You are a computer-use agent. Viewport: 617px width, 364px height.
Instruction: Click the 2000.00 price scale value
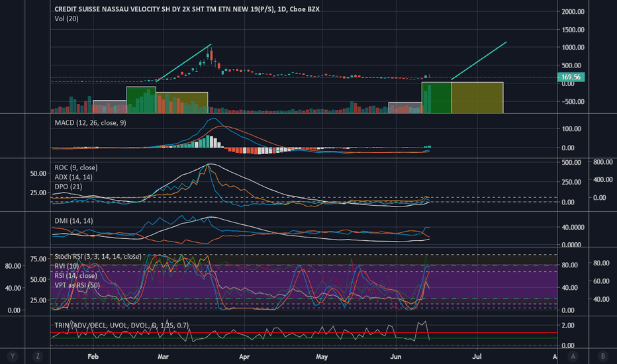point(573,12)
